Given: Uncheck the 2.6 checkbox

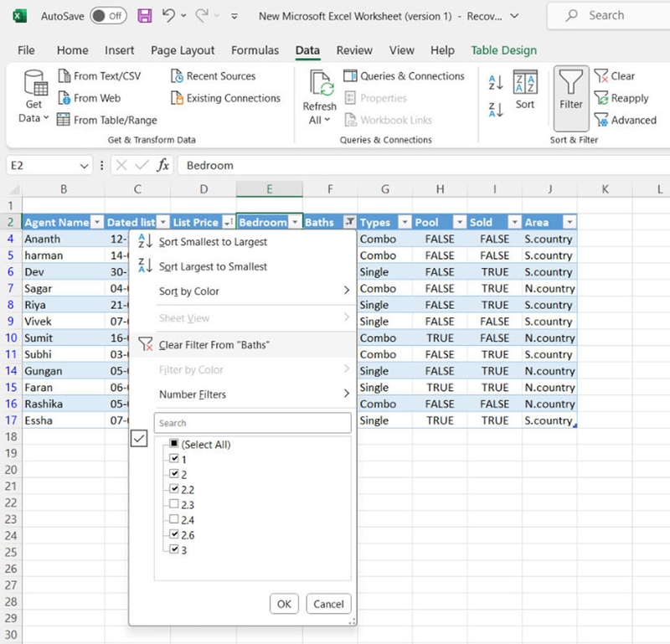Looking at the screenshot, I should pyautogui.click(x=174, y=533).
